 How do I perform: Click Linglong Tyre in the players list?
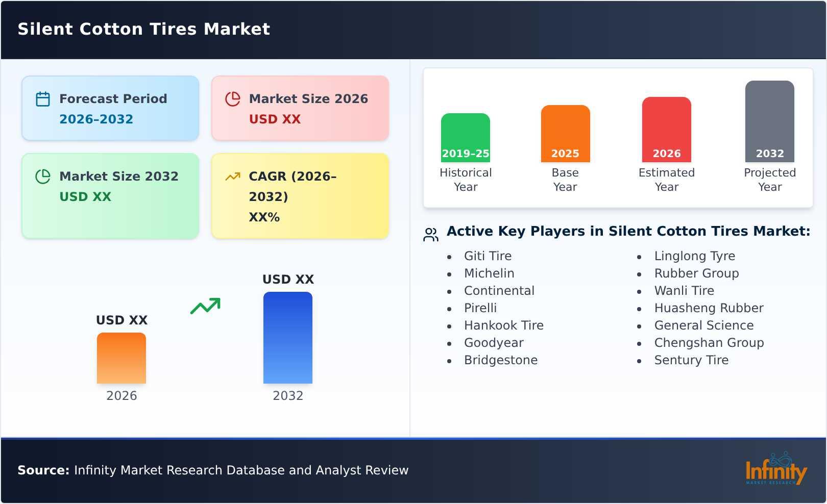[695, 256]
